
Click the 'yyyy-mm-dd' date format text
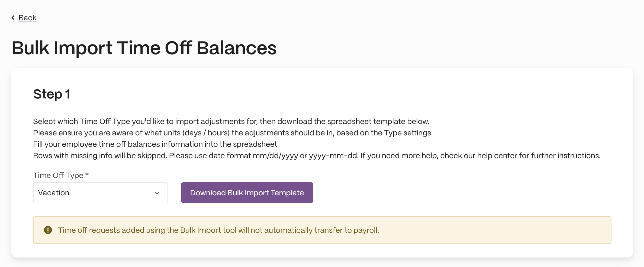pyautogui.click(x=334, y=156)
